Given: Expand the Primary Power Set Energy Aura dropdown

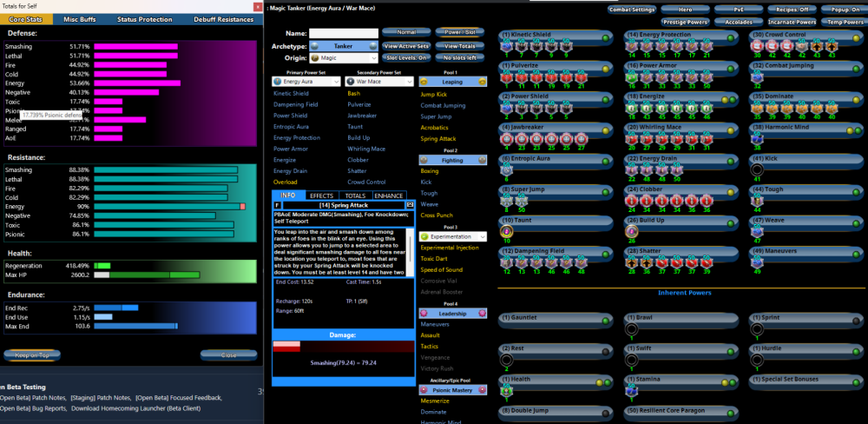Looking at the screenshot, I should tap(307, 81).
